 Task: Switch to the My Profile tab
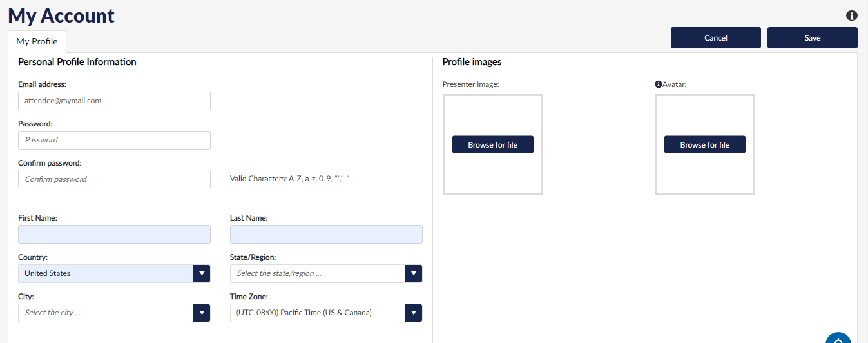37,41
